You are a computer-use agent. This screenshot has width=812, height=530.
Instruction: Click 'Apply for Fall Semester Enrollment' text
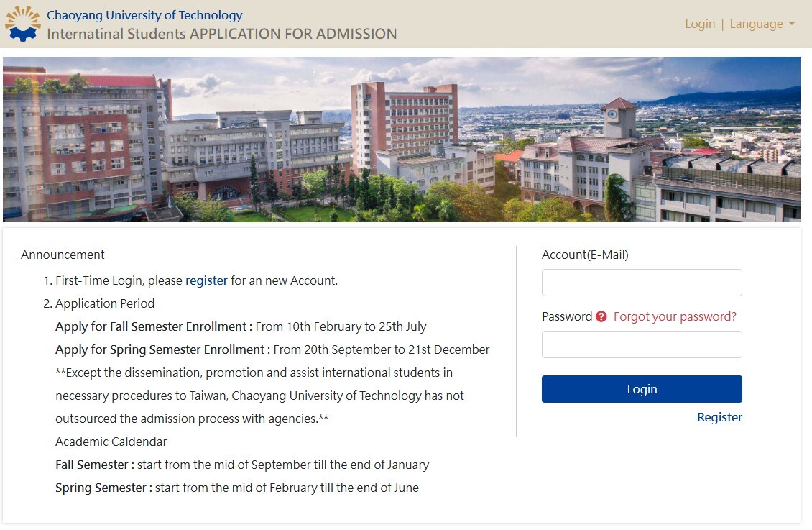153,326
